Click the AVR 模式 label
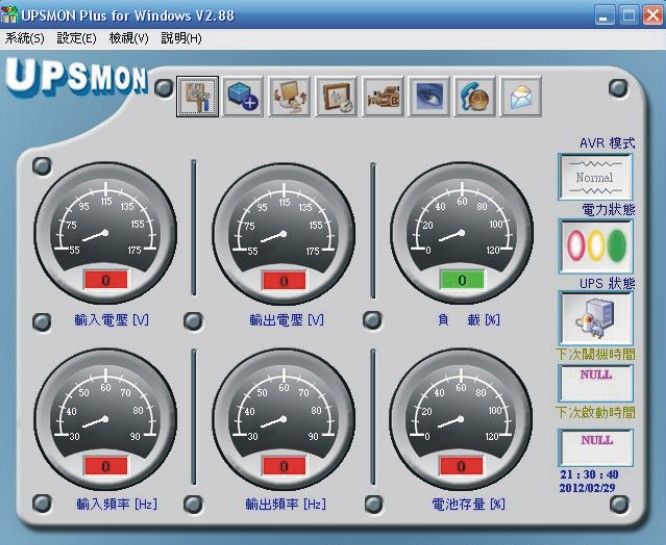 click(607, 143)
